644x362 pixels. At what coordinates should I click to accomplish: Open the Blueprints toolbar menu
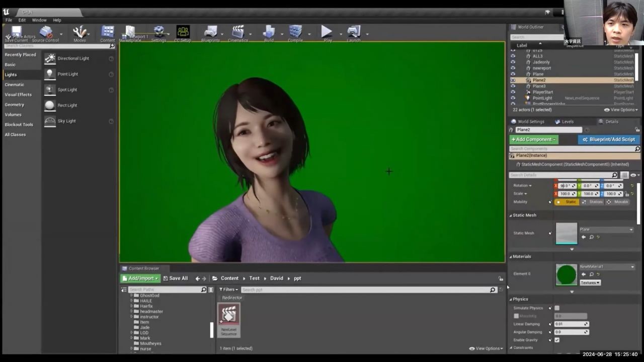click(210, 32)
